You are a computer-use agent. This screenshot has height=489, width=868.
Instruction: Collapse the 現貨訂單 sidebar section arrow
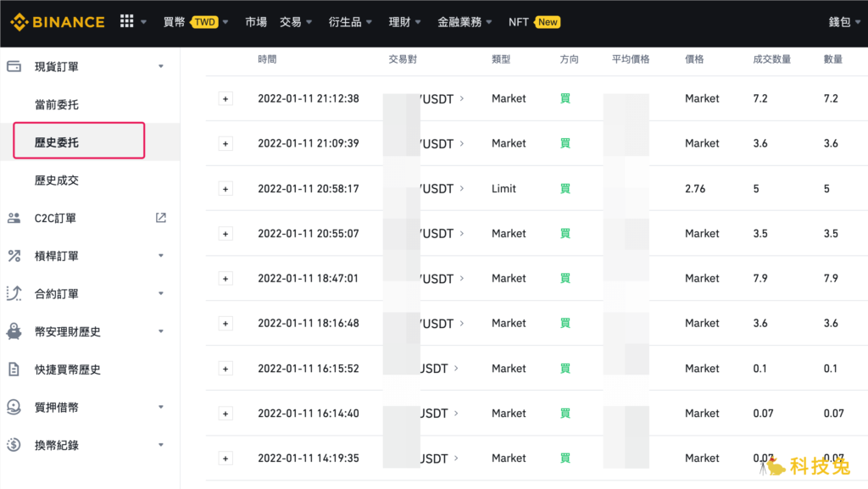tap(161, 66)
